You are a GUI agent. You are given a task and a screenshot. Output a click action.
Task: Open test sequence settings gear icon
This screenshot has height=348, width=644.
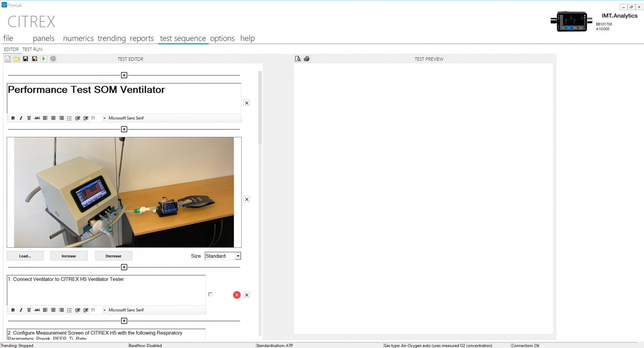click(53, 59)
